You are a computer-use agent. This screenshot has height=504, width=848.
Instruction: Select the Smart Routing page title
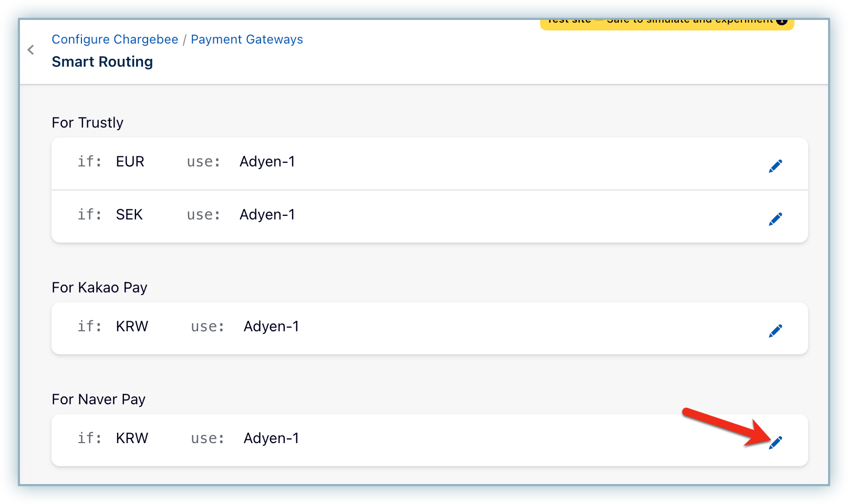point(102,61)
